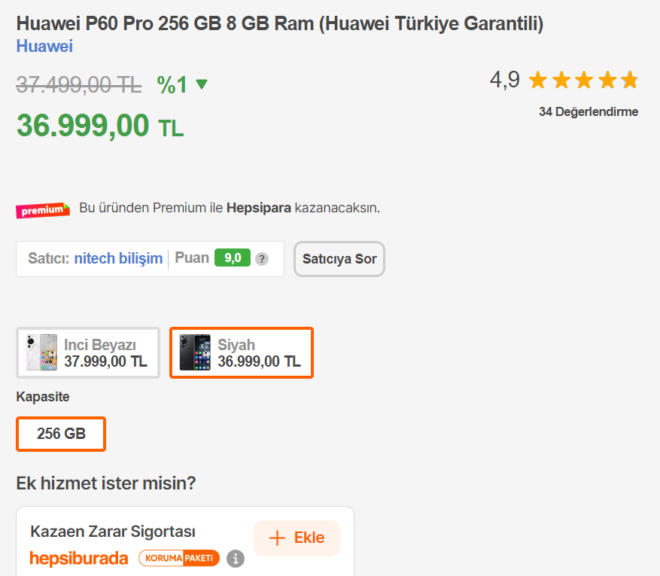
Task: Click the green discount down arrow
Action: pos(202,85)
